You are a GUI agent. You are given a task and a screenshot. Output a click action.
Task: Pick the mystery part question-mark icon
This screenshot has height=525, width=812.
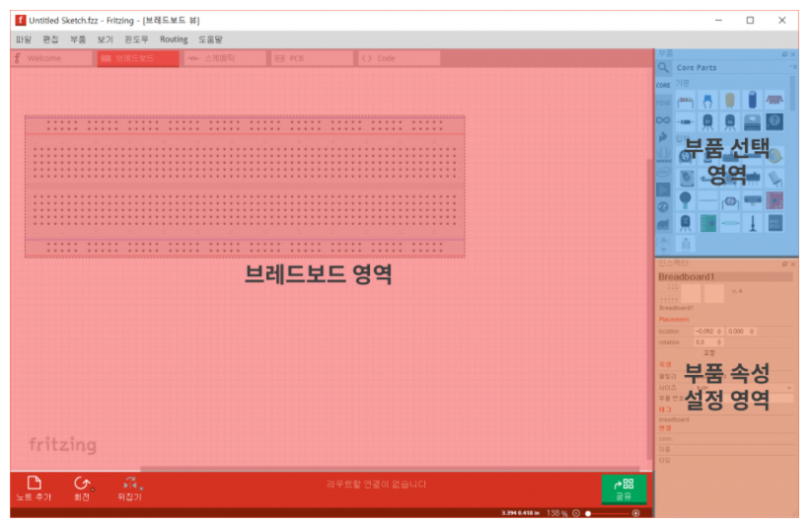[x=775, y=122]
